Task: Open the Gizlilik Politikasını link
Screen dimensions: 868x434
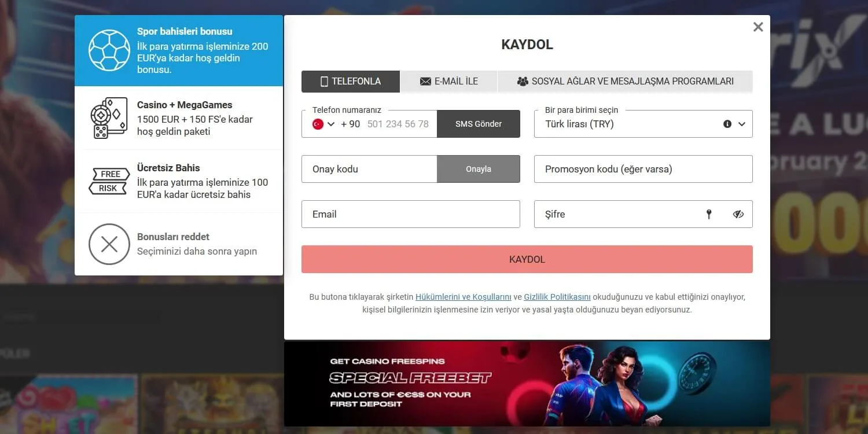Action: pyautogui.click(x=557, y=297)
